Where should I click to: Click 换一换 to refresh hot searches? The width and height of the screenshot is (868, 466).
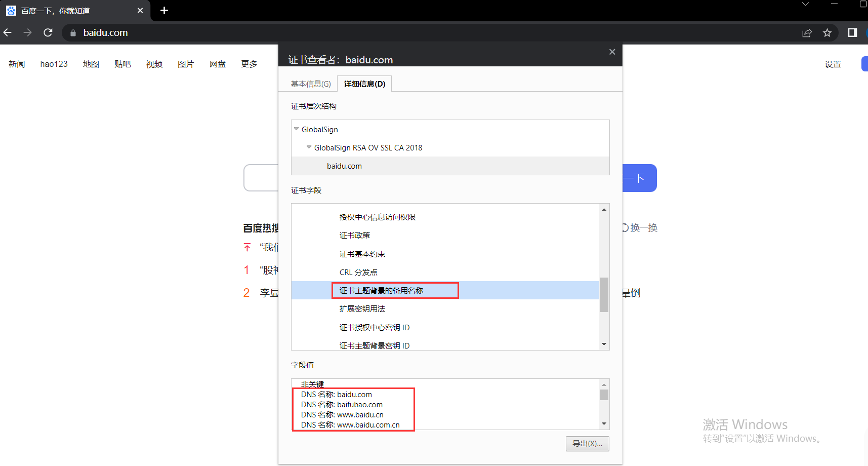point(640,228)
